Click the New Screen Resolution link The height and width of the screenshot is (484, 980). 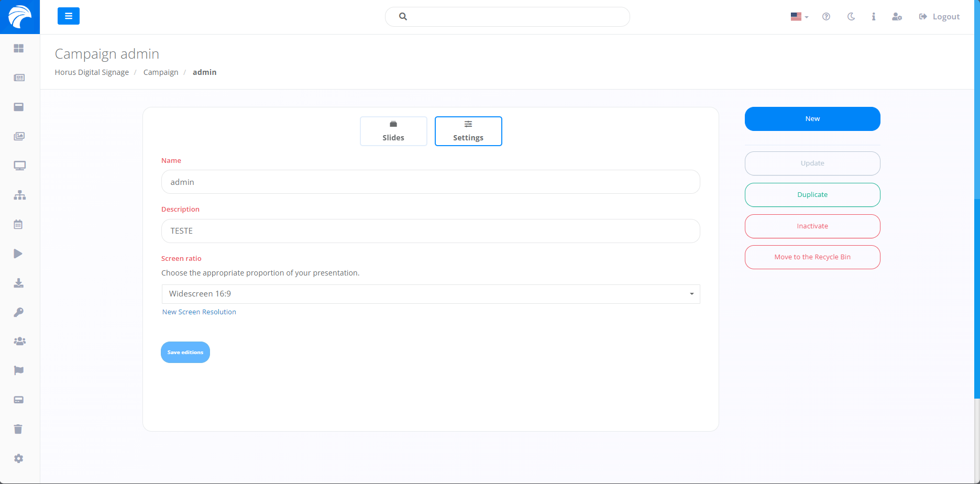pyautogui.click(x=199, y=312)
